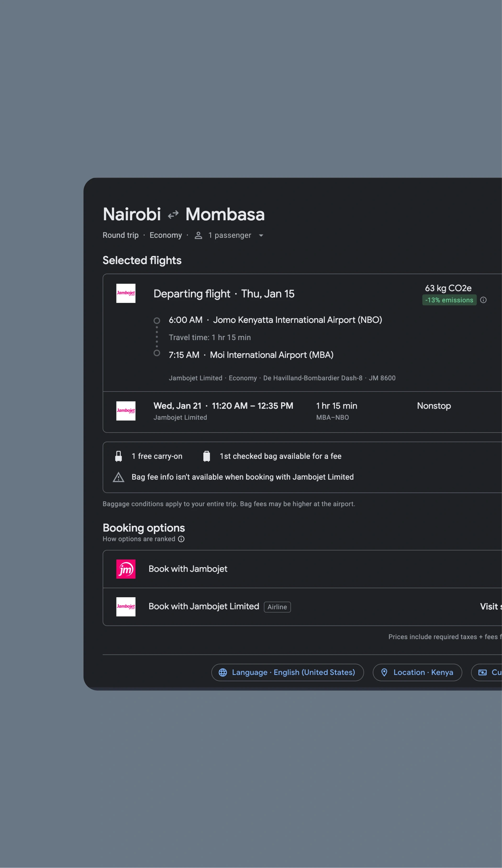This screenshot has width=502, height=868.
Task: Click the globe icon in the Language button
Action: pos(223,672)
